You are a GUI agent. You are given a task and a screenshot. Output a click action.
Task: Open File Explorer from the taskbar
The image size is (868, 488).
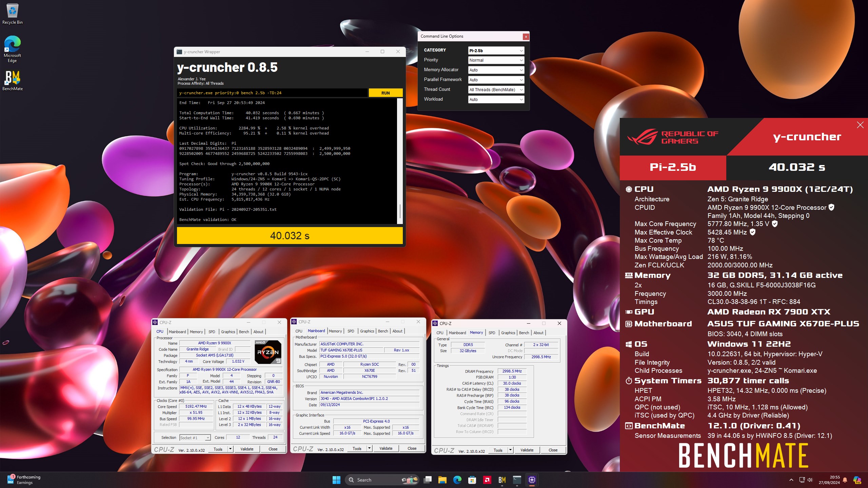pos(442,480)
